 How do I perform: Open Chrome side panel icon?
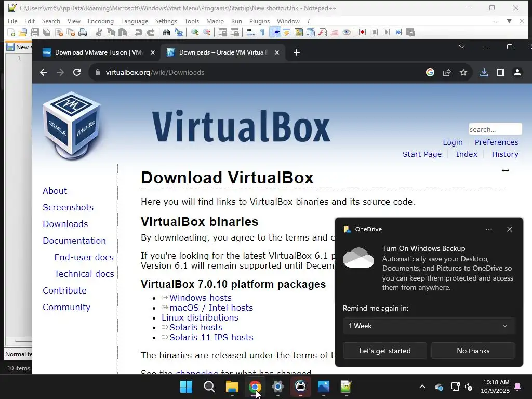tap(501, 72)
